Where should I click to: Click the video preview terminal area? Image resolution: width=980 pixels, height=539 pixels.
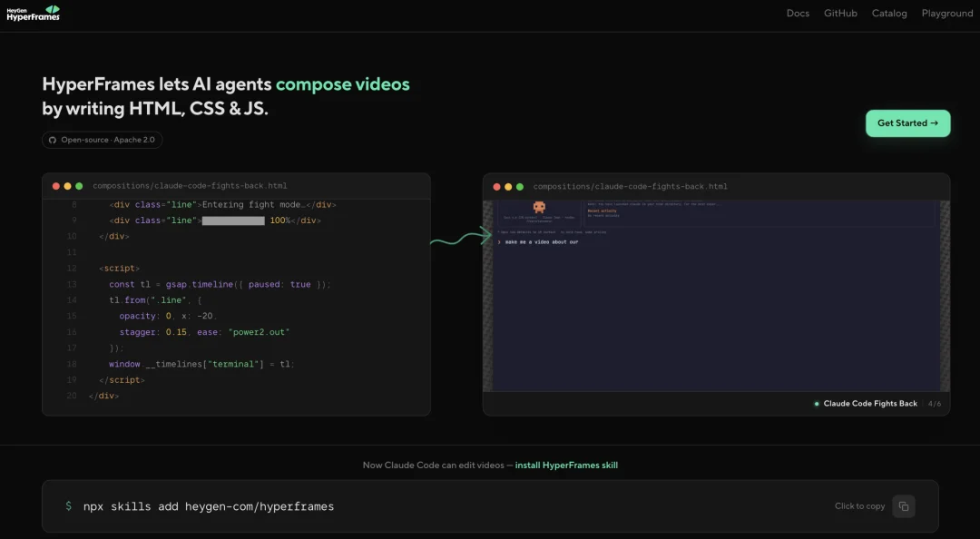716,296
